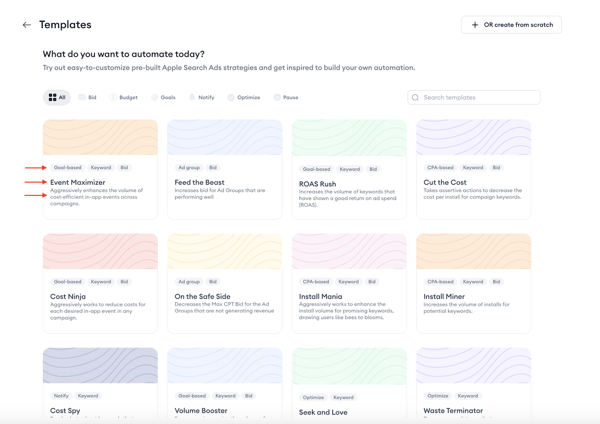Filter templates by Pause
The height and width of the screenshot is (424, 600).
pyautogui.click(x=286, y=97)
